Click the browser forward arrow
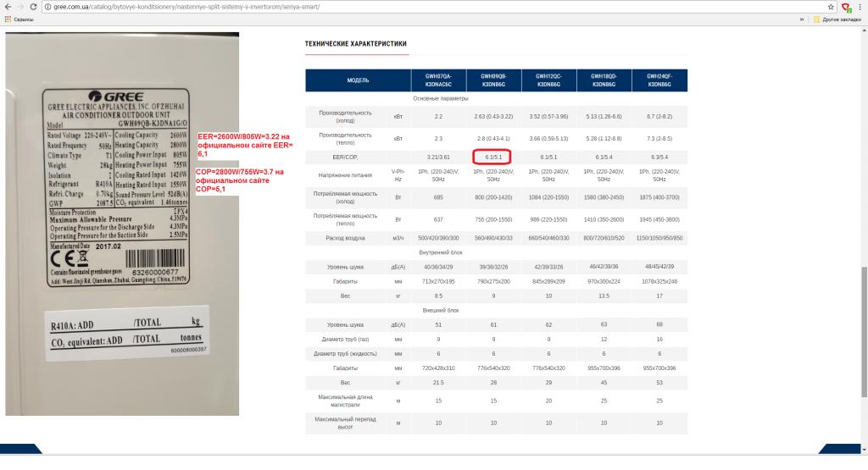The width and height of the screenshot is (868, 470). 19,7
